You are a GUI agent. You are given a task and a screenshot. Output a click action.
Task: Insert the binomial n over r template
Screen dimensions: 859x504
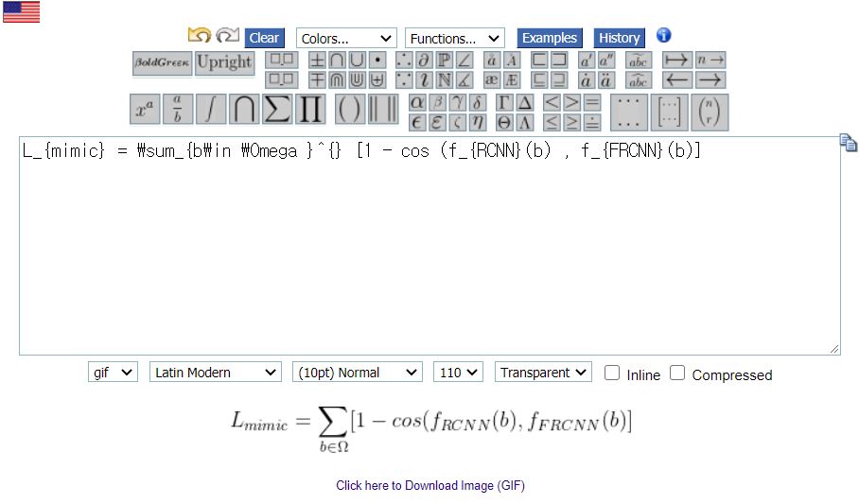coord(710,113)
